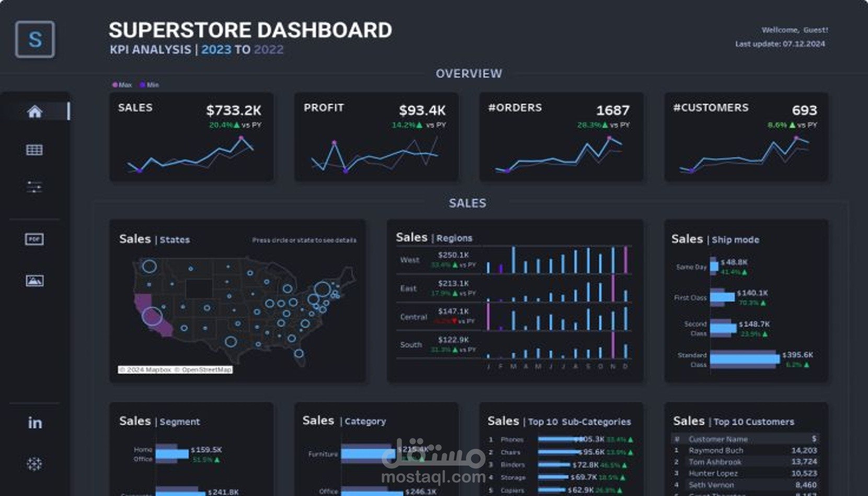Open the LinkedIn icon in sidebar
868x496 pixels.
(35, 423)
